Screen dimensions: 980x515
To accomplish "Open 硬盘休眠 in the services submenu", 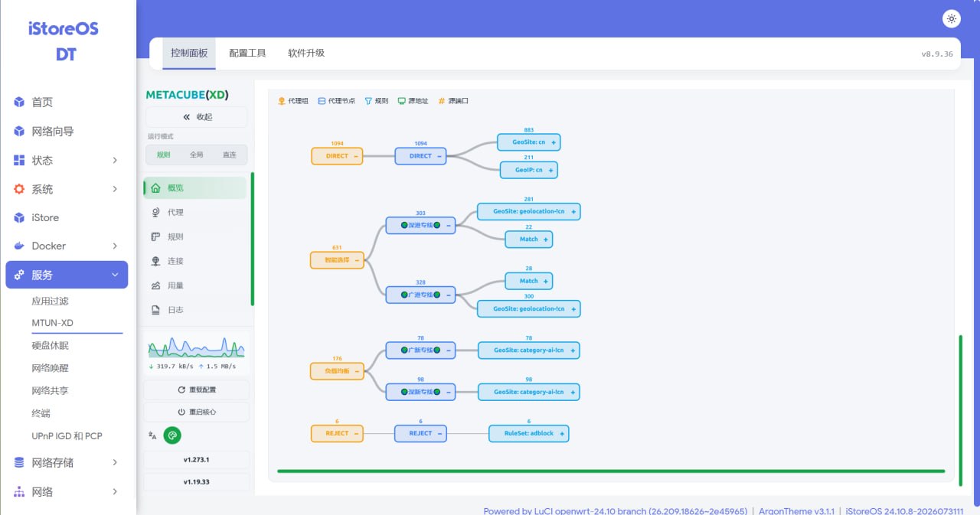I will (50, 345).
